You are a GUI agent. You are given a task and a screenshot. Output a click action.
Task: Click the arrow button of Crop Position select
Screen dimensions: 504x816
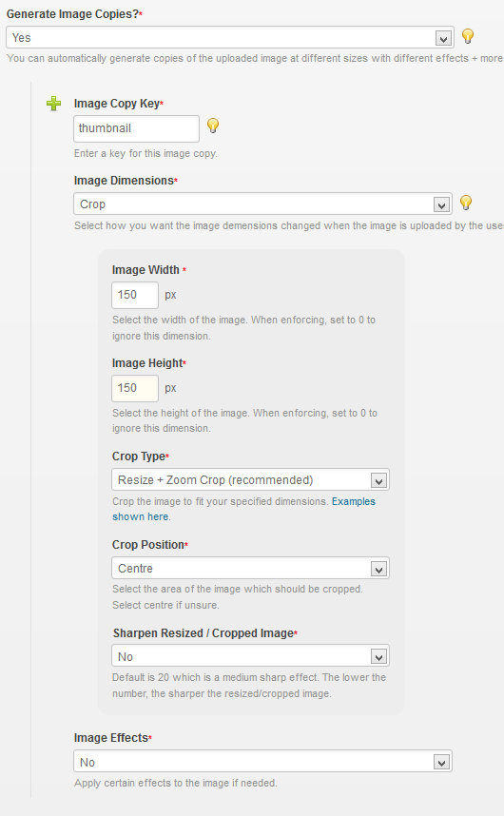click(378, 570)
